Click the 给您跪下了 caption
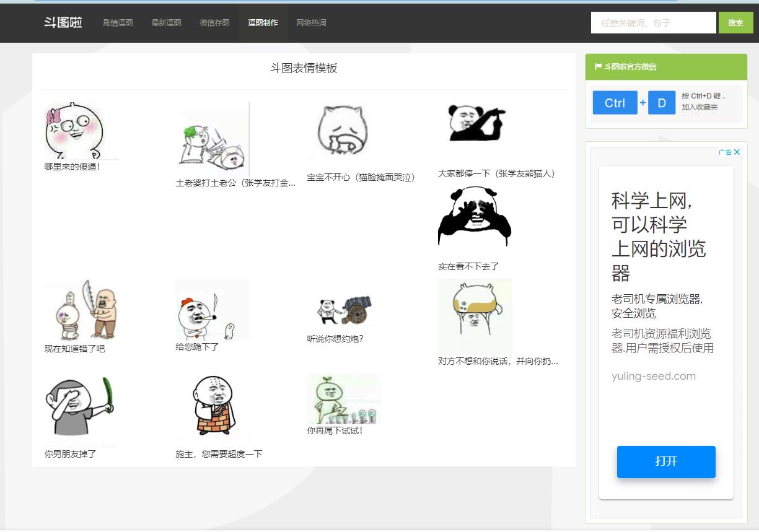The width and height of the screenshot is (759, 532). (197, 347)
